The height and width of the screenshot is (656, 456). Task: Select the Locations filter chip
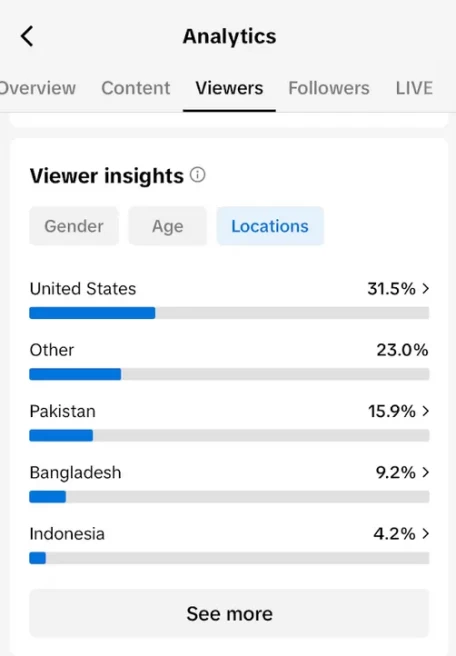click(x=270, y=226)
